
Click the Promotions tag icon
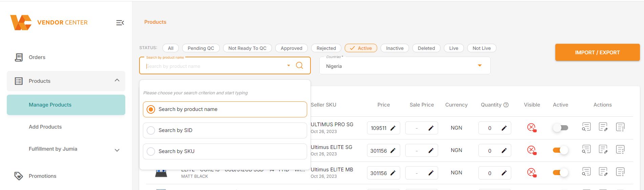19,176
